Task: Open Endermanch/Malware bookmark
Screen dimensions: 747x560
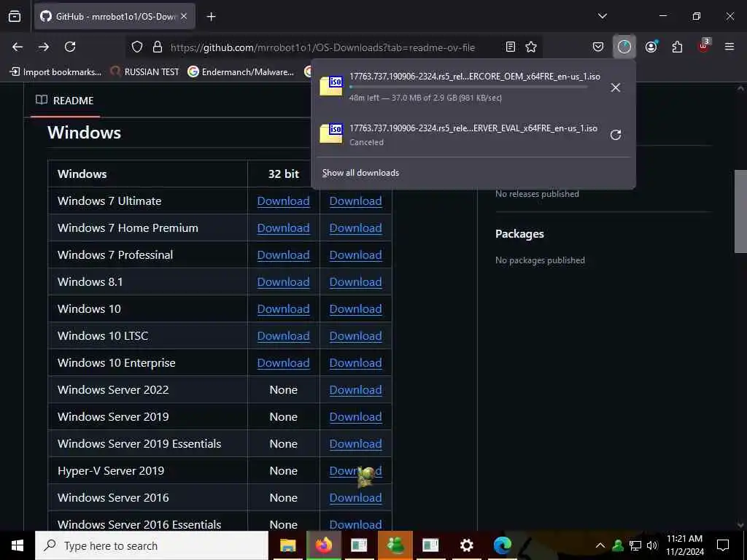Action: [x=241, y=72]
